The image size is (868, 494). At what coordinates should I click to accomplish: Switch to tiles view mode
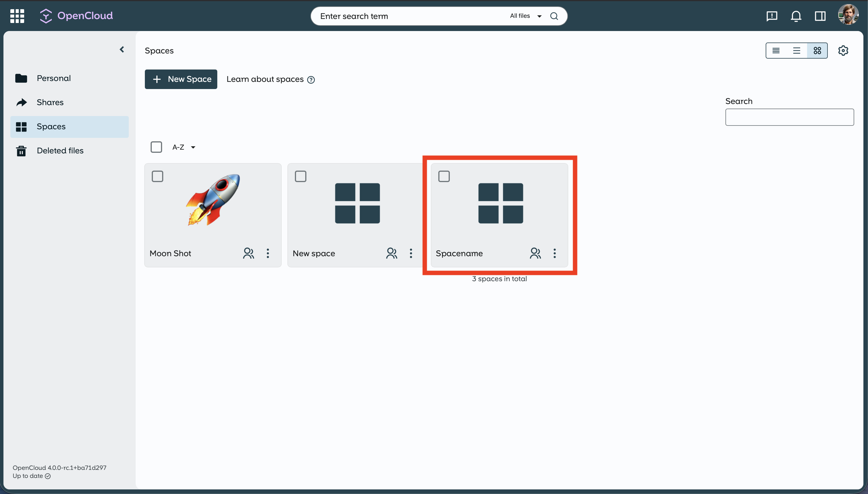[x=817, y=51]
